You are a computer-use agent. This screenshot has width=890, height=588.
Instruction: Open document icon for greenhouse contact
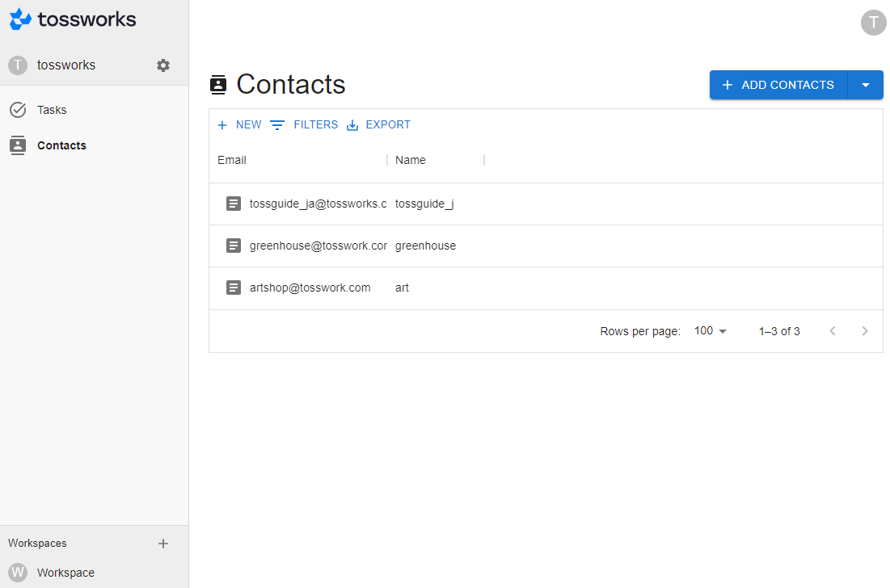(x=234, y=246)
